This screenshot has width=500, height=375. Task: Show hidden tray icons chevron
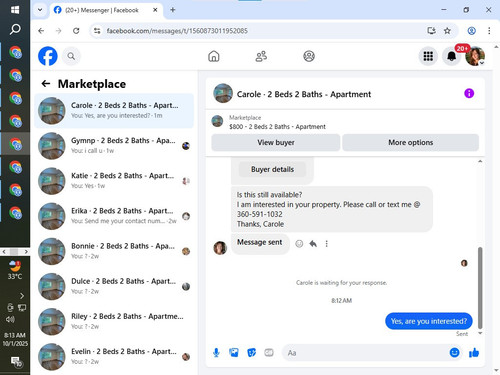pos(22,296)
